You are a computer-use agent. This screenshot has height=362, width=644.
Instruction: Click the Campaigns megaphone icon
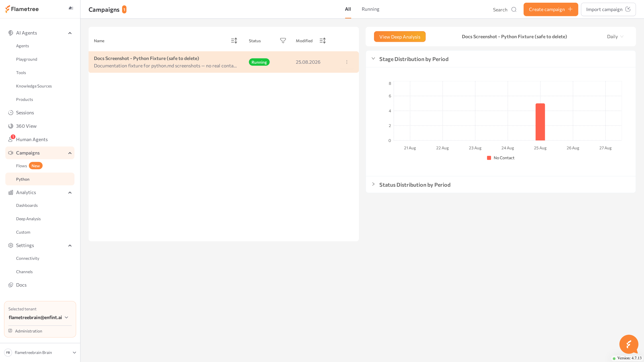11,153
